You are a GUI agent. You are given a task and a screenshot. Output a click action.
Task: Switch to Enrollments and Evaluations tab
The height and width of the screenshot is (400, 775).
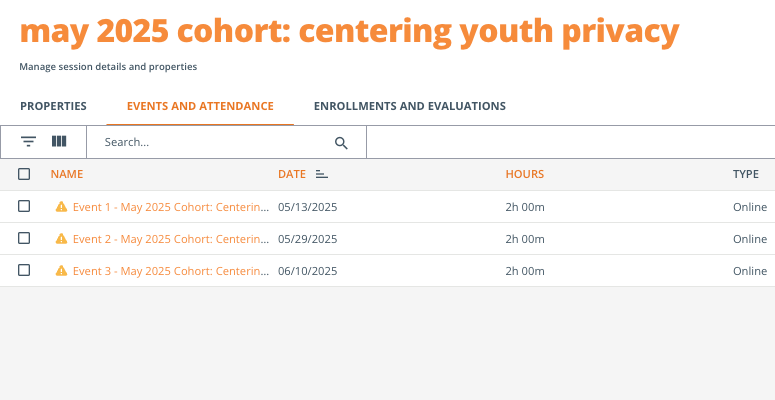click(x=410, y=106)
